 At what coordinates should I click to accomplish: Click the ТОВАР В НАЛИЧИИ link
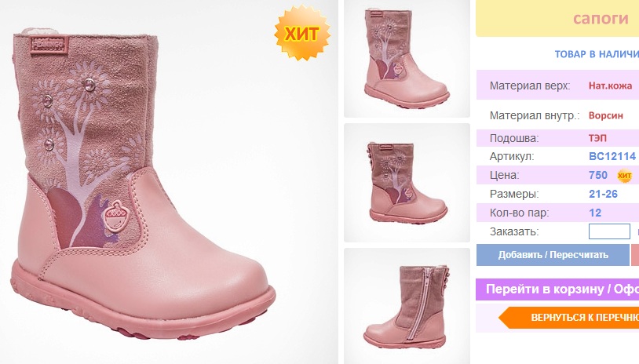[597, 54]
